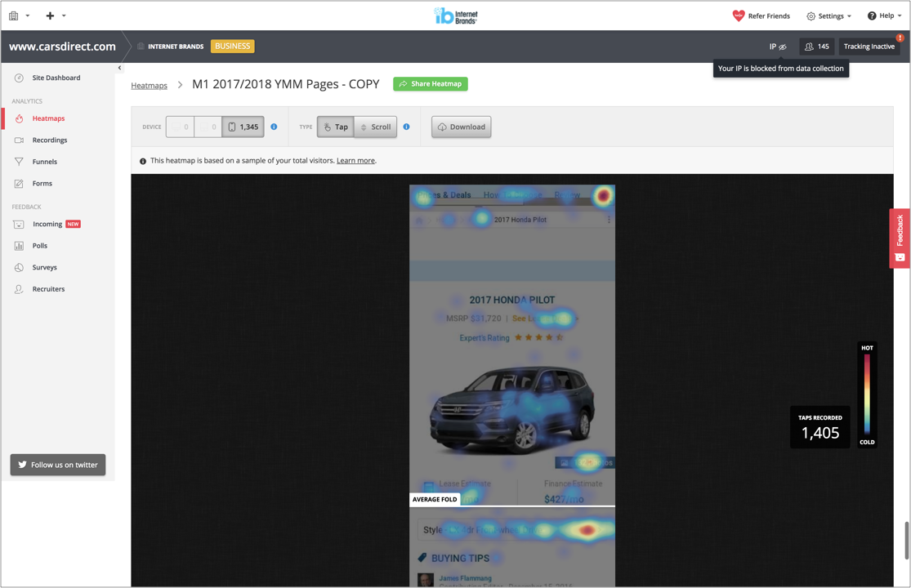Open Surveys in the Feedback section
The image size is (911, 588).
pos(44,267)
